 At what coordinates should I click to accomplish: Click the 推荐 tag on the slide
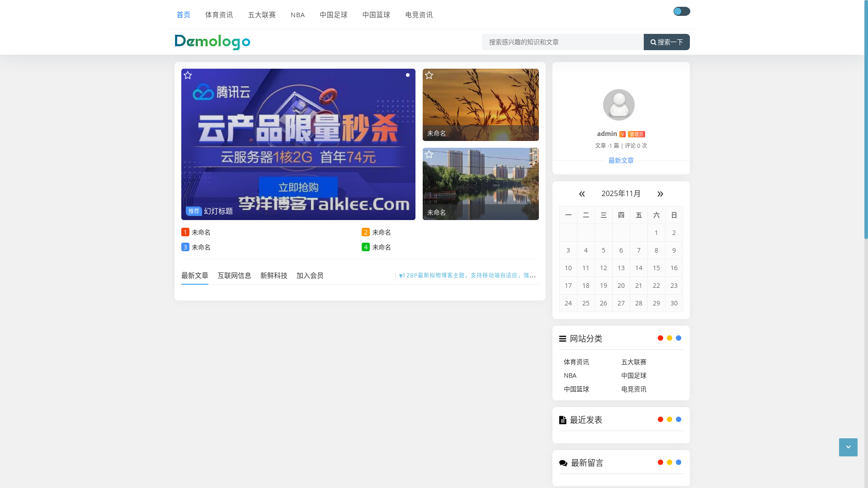194,211
